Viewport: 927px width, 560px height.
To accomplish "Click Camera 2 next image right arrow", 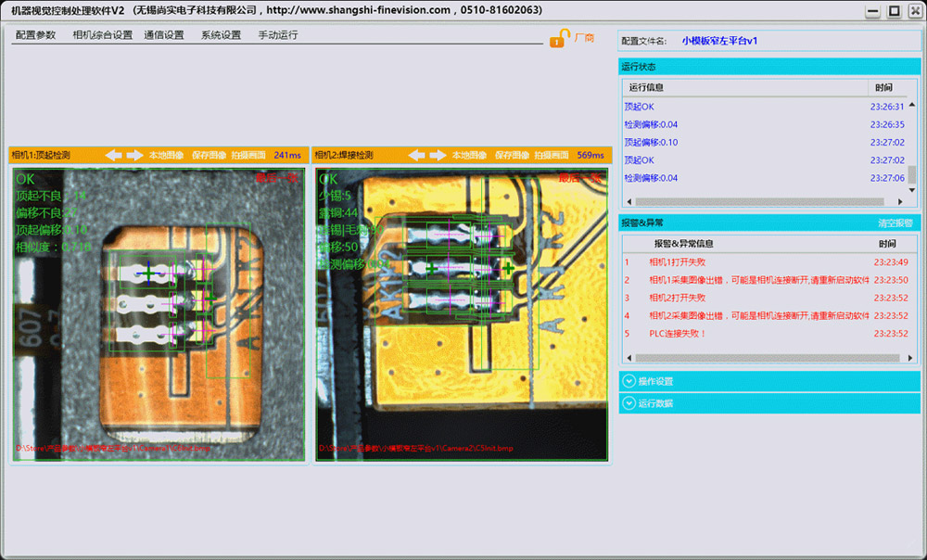I will [438, 155].
